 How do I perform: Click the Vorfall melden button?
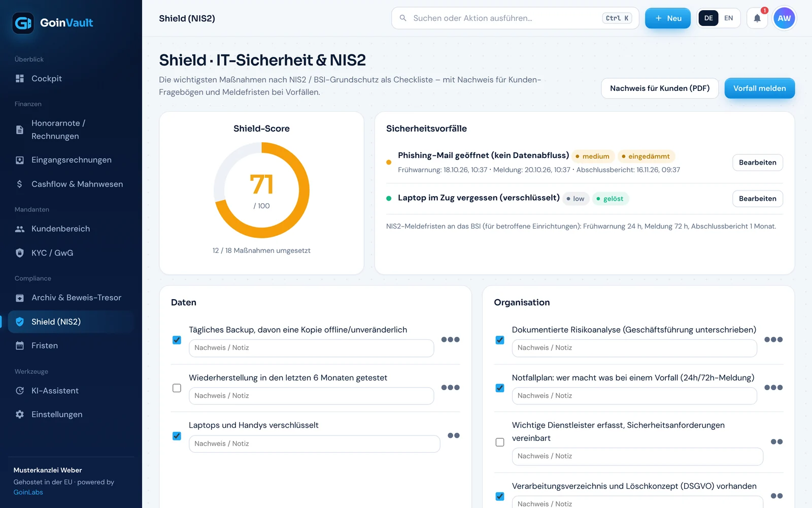click(x=760, y=88)
